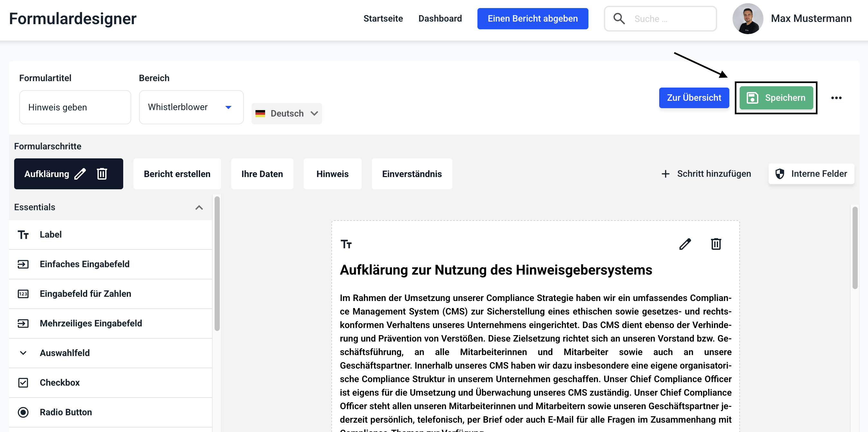The height and width of the screenshot is (432, 868).
Task: Add the Radio Button element
Action: 66,412
